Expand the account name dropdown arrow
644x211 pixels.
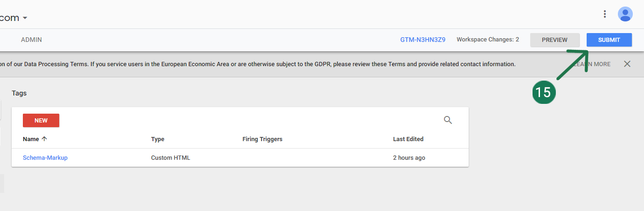coord(25,18)
